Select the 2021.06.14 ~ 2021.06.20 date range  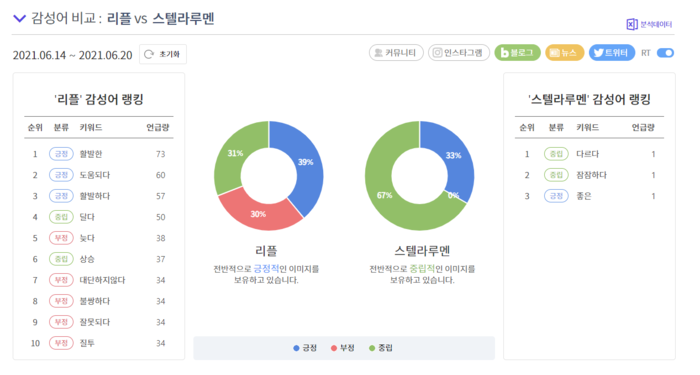coord(73,55)
